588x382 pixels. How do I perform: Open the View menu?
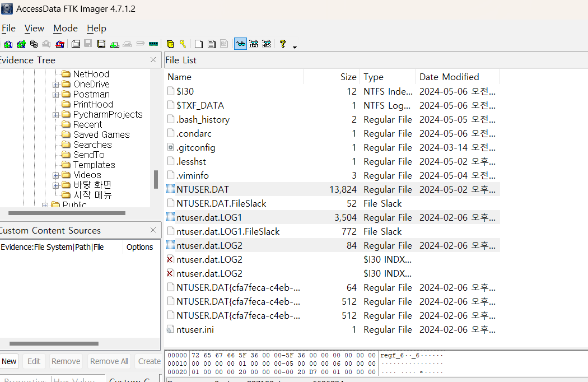(34, 28)
